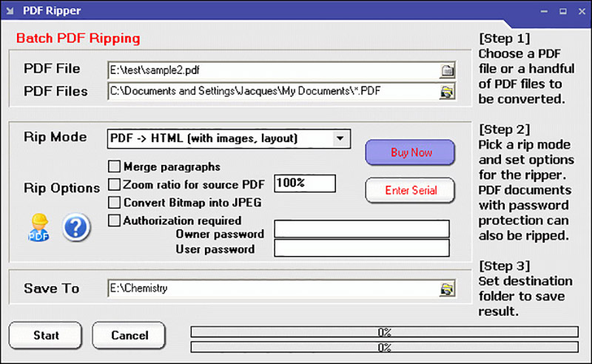Viewport: 592px width, 364px height.
Task: Enable the Merge paragraphs checkbox
Action: [115, 166]
